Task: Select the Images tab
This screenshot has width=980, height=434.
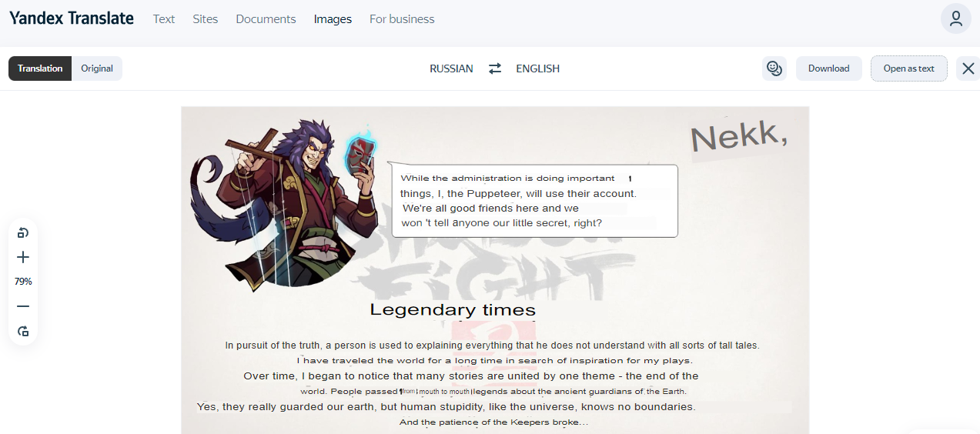Action: [x=333, y=19]
